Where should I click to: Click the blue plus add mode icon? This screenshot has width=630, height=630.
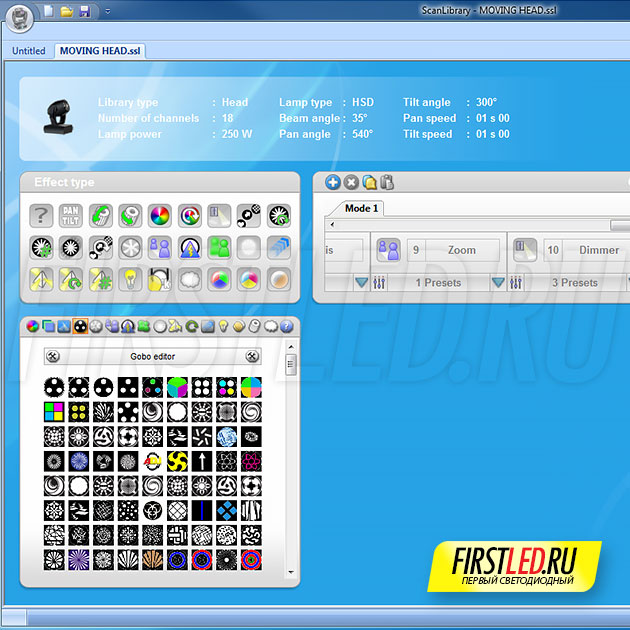[333, 182]
